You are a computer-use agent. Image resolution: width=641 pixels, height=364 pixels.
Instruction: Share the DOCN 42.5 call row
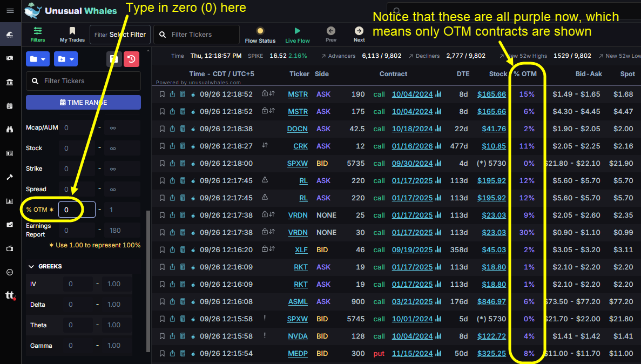(x=172, y=129)
